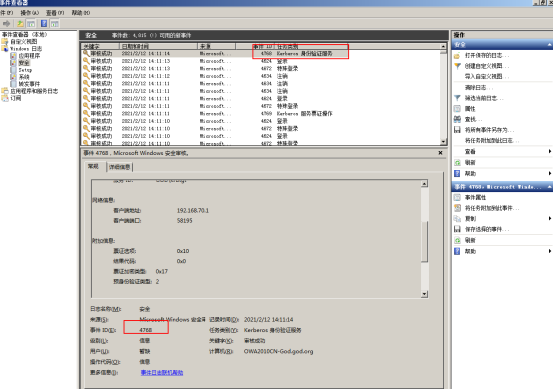
Task: Click the details box scrollbar up arrow
Action: [x=425, y=183]
